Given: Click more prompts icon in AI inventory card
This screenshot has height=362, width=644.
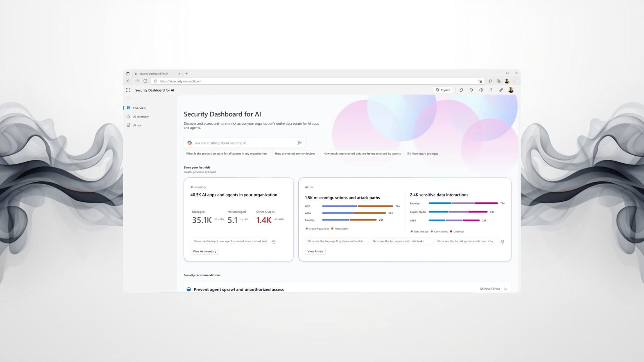Looking at the screenshot, I should coord(274,242).
